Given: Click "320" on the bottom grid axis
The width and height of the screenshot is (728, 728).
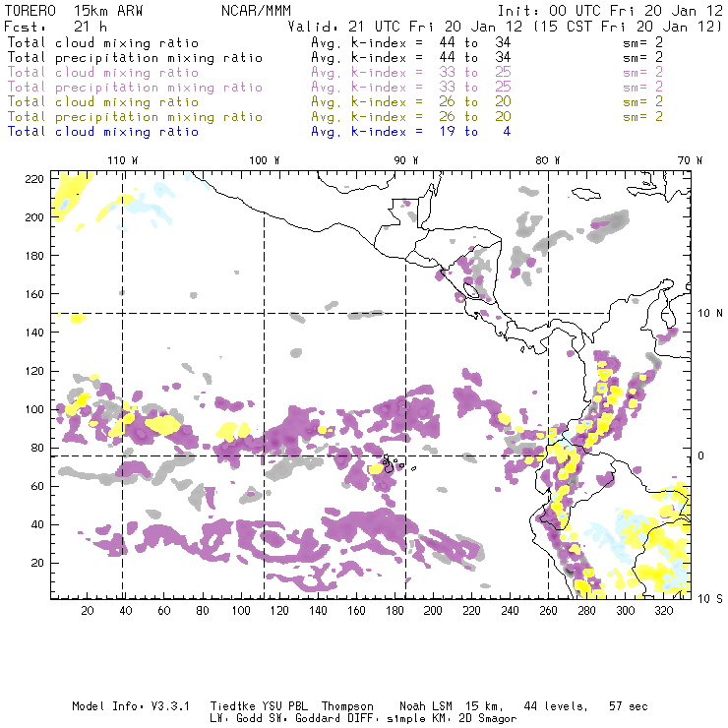Looking at the screenshot, I should 664,611.
